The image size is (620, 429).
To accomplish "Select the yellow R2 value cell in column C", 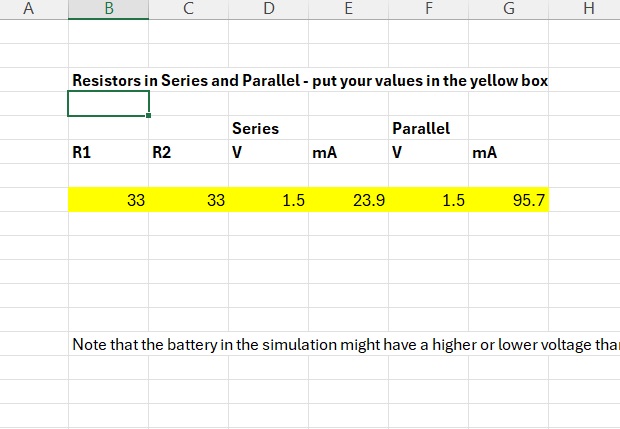I will coord(189,200).
